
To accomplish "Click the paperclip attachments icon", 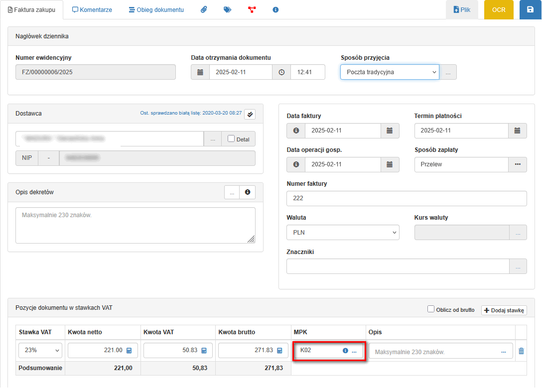I will point(204,9).
